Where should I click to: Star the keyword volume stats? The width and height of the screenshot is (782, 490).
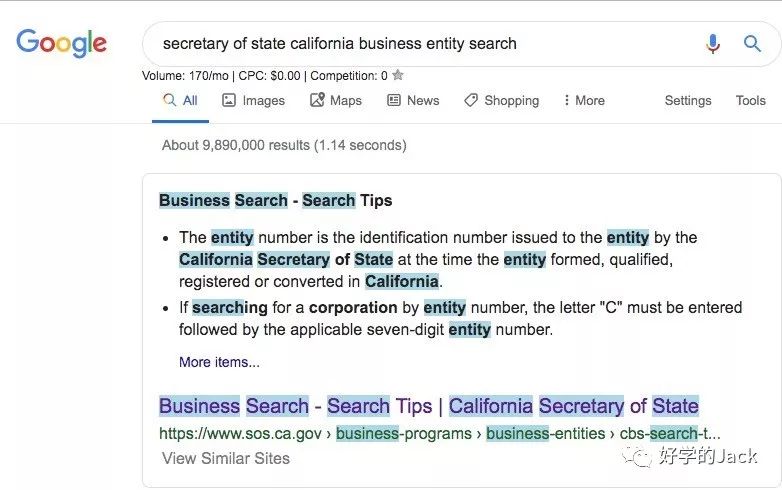pos(398,75)
